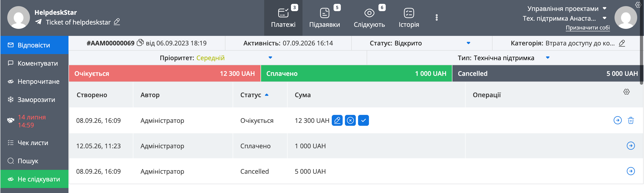Viewport: 644px width, 193px height.
Task: Select the red Очікується summary bar
Action: [165, 73]
